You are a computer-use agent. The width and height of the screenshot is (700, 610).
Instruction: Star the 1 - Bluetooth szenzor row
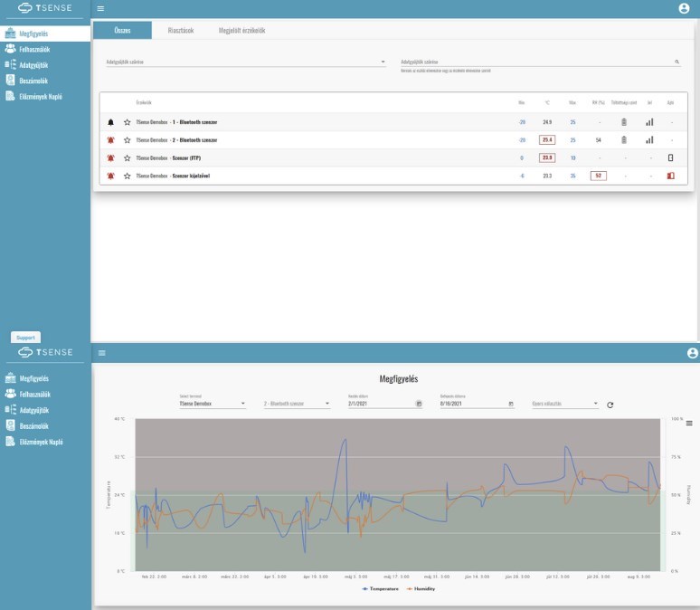[128, 122]
